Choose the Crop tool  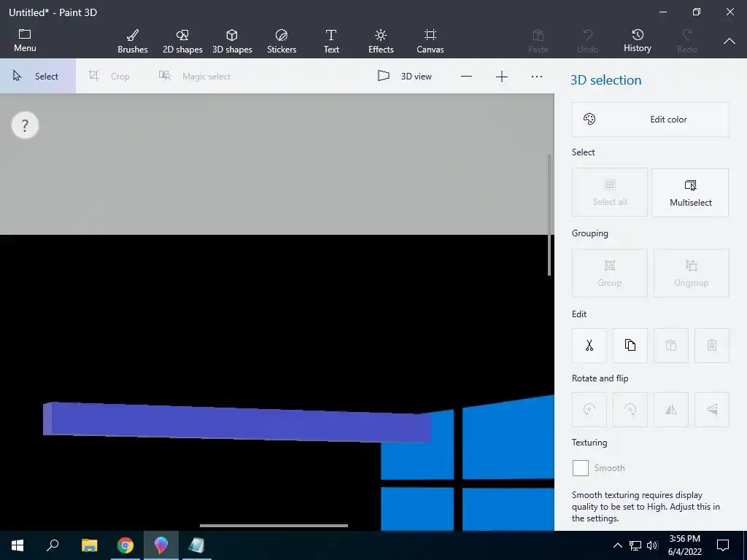click(x=109, y=76)
